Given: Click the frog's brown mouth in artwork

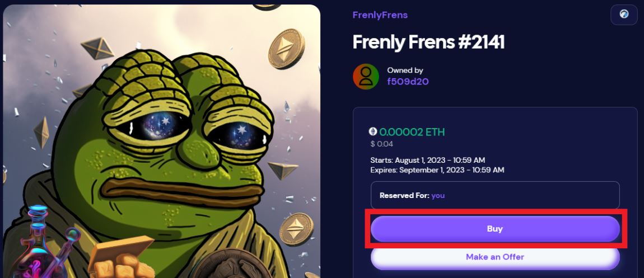Looking at the screenshot, I should point(181,191).
